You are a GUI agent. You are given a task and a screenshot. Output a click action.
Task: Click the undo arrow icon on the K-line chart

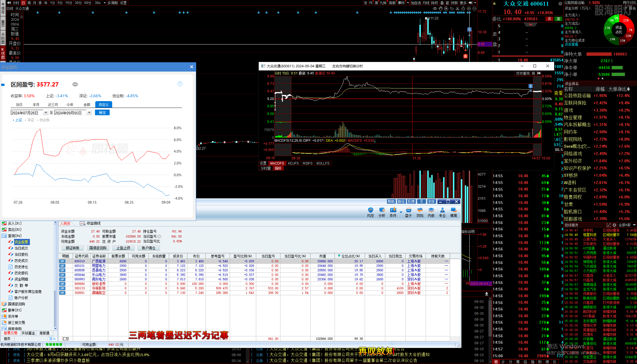click(452, 8)
